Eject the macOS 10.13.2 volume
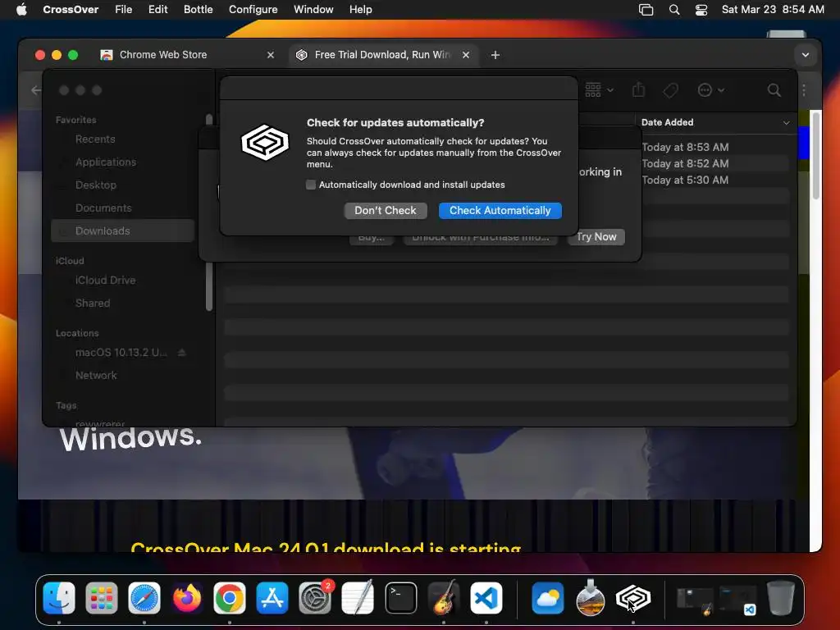The image size is (840, 630). pos(181,353)
